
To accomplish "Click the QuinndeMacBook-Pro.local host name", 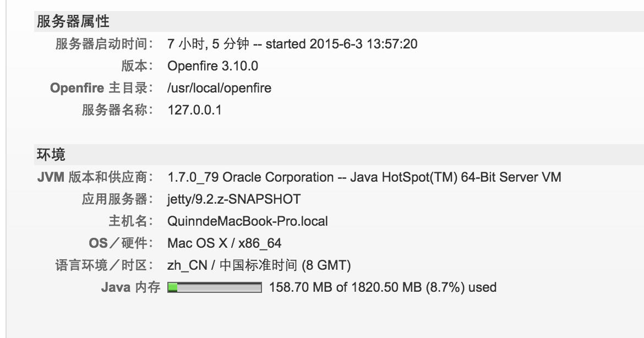I will point(248,221).
